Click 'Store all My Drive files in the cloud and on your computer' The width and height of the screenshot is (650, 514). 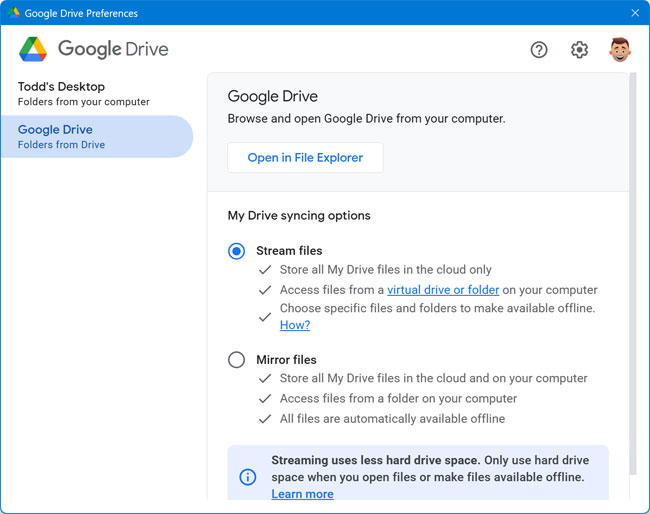pos(434,378)
